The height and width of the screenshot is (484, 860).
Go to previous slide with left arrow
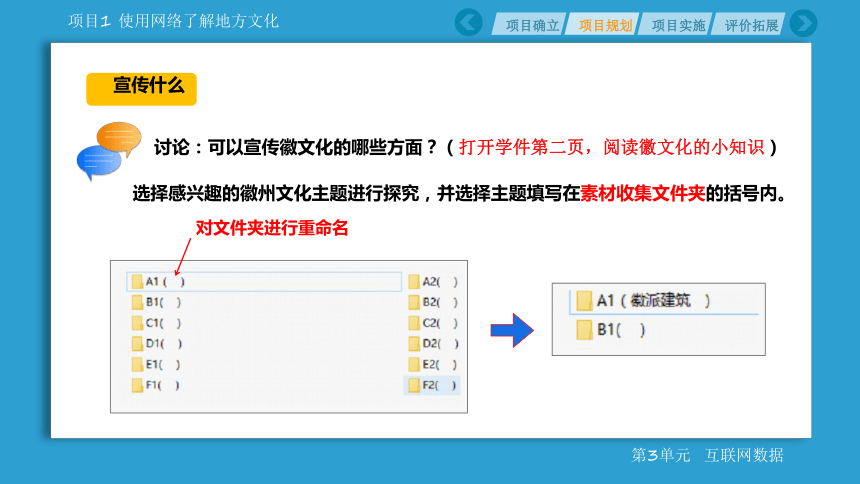[x=468, y=23]
